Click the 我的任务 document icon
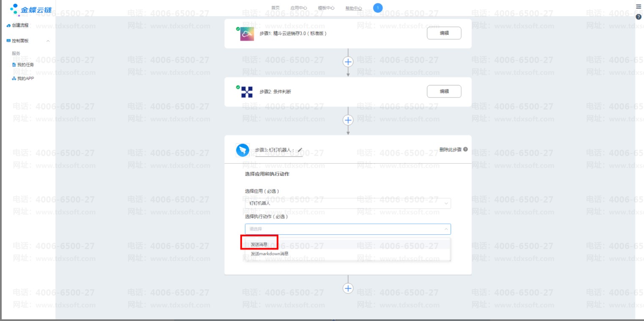This screenshot has width=644, height=321. (x=14, y=65)
